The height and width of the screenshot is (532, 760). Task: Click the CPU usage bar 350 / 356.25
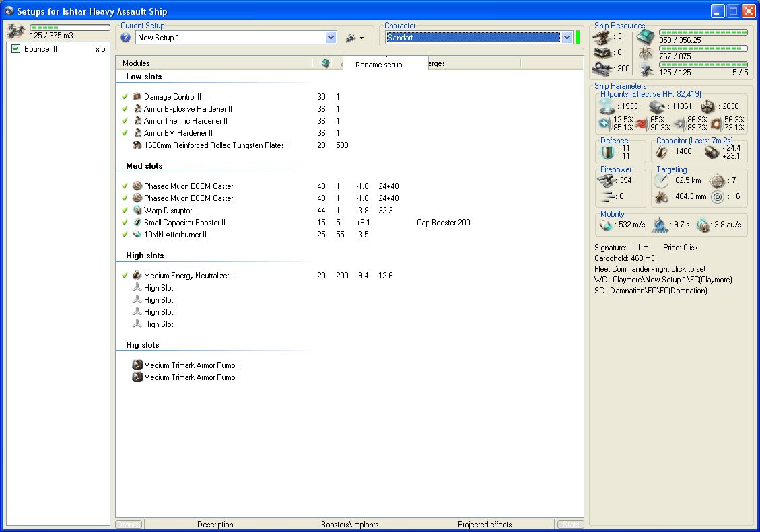[703, 32]
